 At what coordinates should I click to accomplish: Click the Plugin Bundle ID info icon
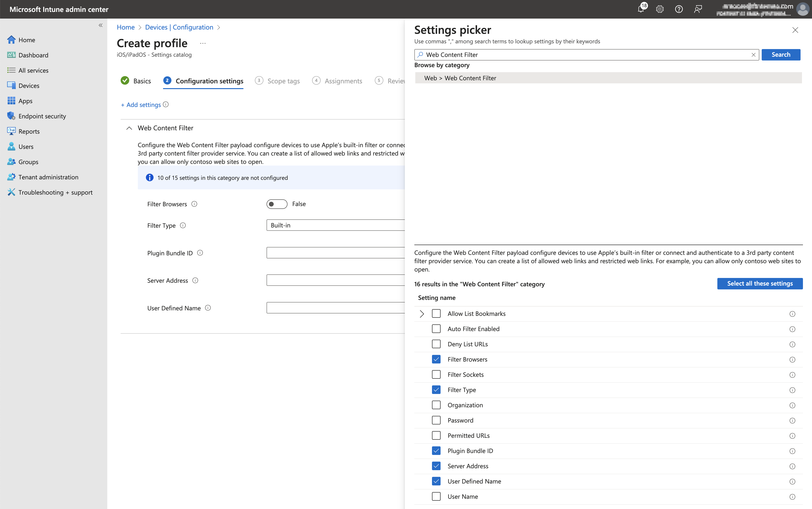(200, 253)
